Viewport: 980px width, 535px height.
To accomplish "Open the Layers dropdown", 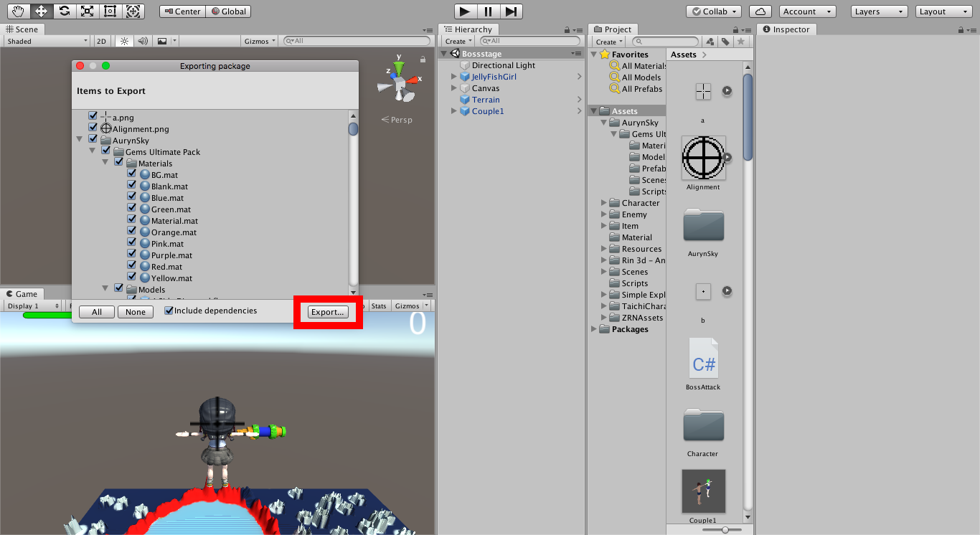I will pyautogui.click(x=880, y=11).
